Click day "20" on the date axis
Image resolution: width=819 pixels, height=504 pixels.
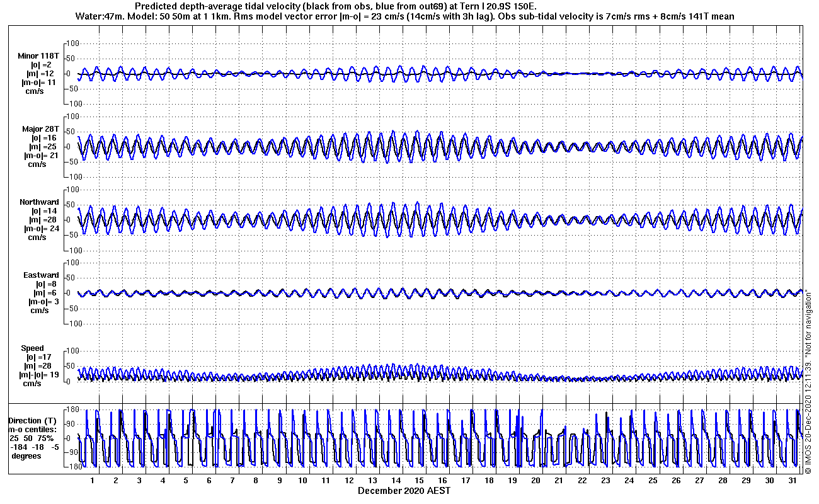535,481
